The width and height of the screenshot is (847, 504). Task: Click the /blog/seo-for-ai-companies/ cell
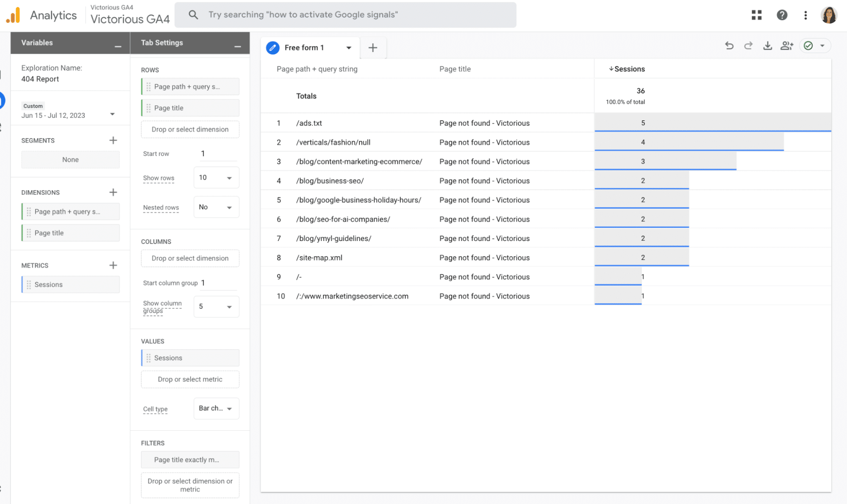tap(343, 219)
